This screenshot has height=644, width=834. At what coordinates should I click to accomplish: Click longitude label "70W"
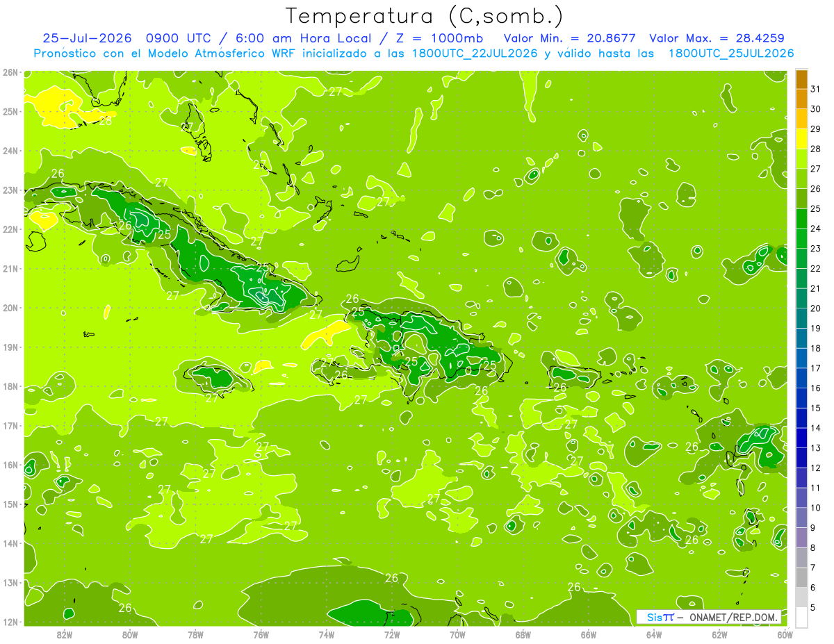[x=457, y=634]
